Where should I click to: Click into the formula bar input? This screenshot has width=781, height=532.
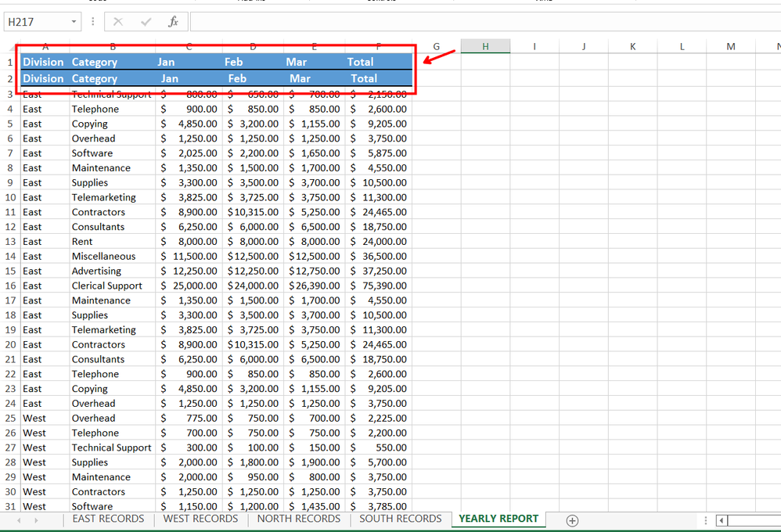[485, 22]
